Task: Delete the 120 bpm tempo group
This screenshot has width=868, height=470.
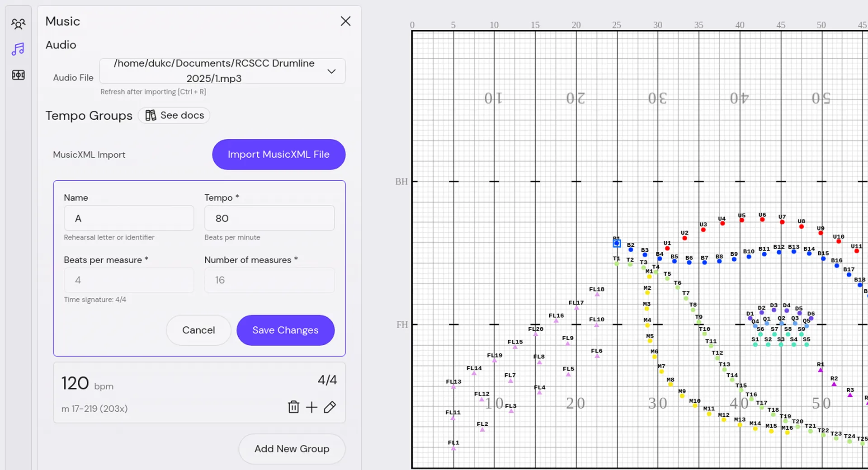Action: (293, 407)
